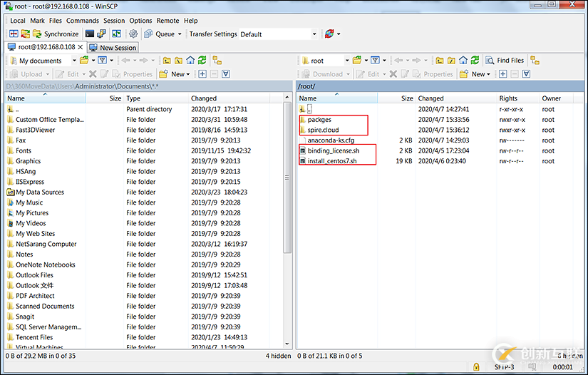
Task: Click the Open in PuTTY icon
Action: (x=101, y=34)
